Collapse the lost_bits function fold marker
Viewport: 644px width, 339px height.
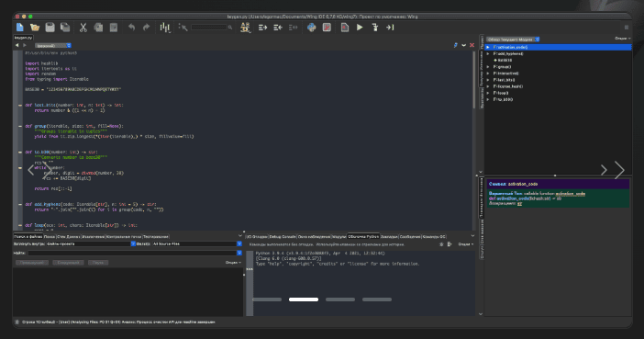(20, 106)
